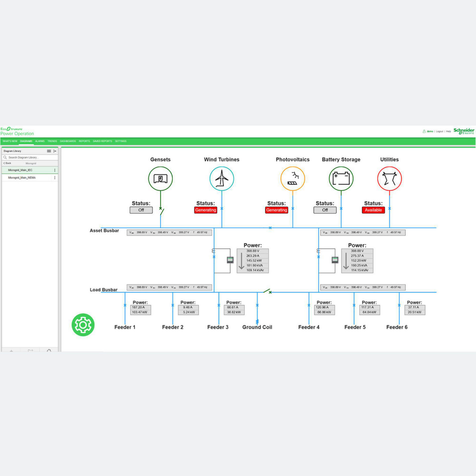476x476 pixels.
Task: Click the left power meter device icon
Action: click(x=230, y=260)
